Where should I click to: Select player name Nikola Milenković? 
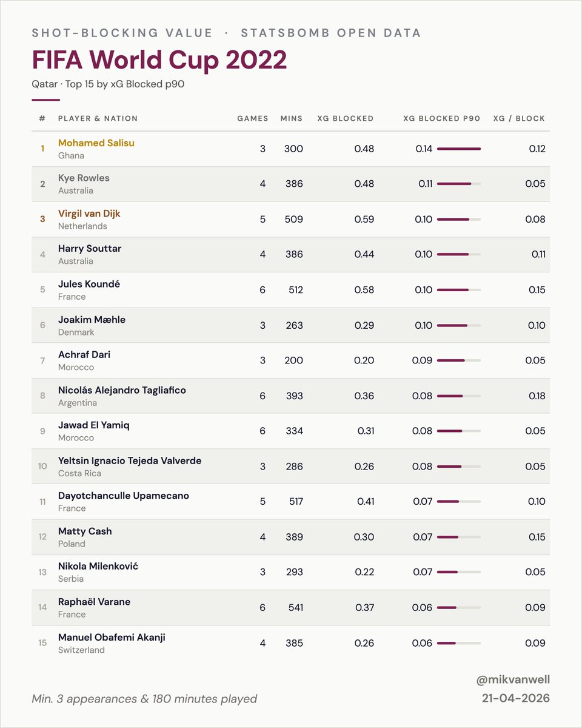98,566
